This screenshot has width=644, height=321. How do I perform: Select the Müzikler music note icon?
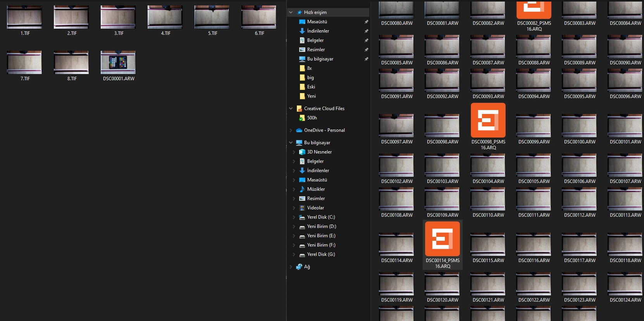coord(302,189)
